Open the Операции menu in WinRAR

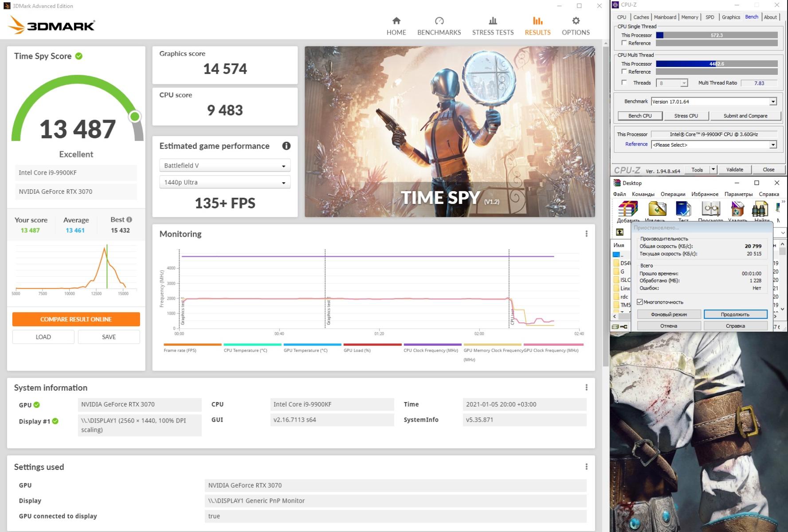coord(673,194)
